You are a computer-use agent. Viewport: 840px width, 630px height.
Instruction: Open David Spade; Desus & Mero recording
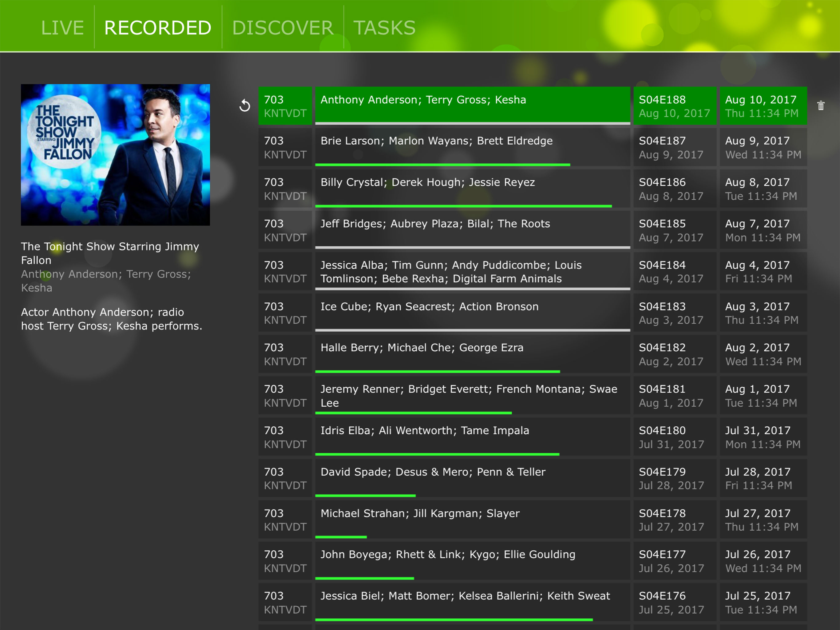click(472, 478)
